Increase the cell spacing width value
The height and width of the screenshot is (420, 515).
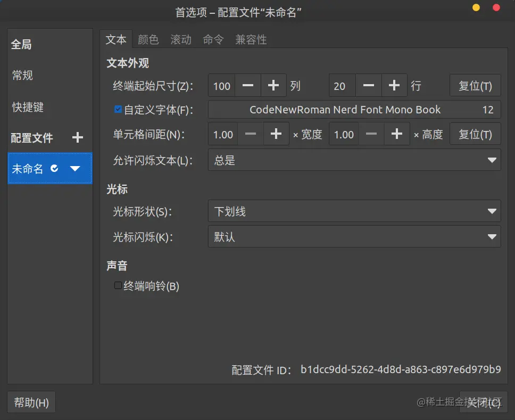[276, 134]
